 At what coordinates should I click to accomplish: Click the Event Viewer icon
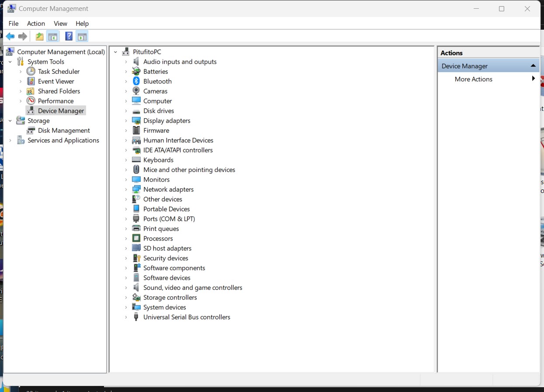point(31,81)
